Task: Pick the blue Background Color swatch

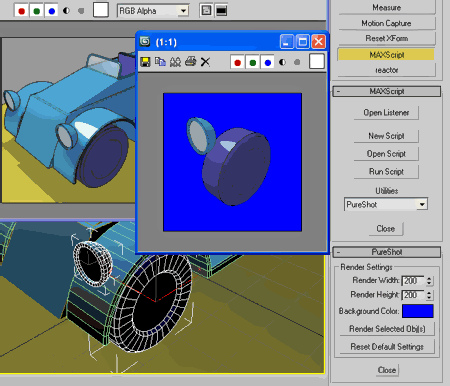Action: (418, 311)
